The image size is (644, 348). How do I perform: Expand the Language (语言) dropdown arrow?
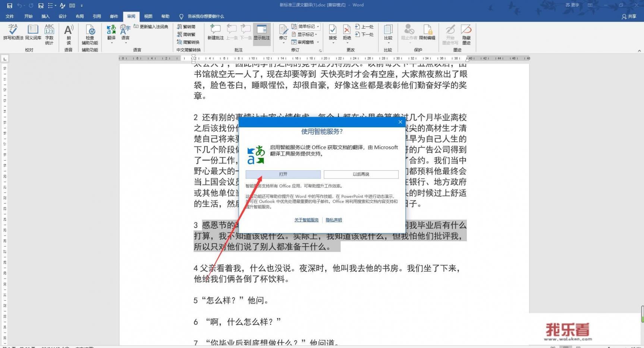(x=126, y=43)
